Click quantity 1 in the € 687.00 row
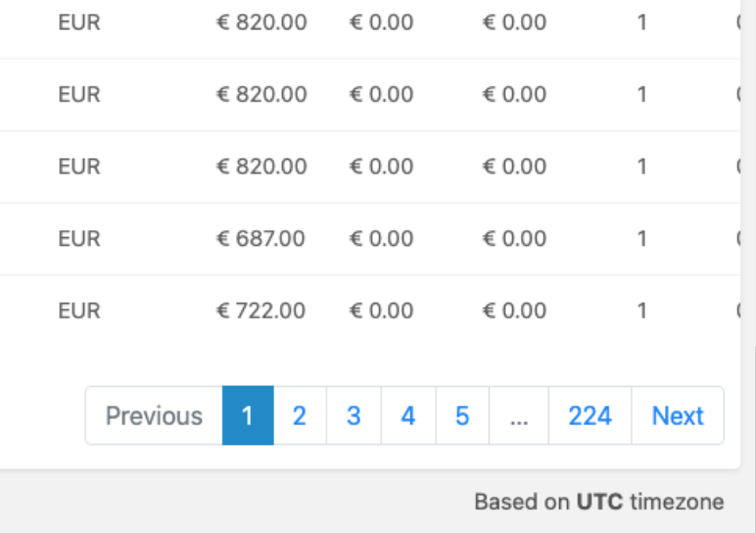This screenshot has height=533, width=756. [641, 238]
